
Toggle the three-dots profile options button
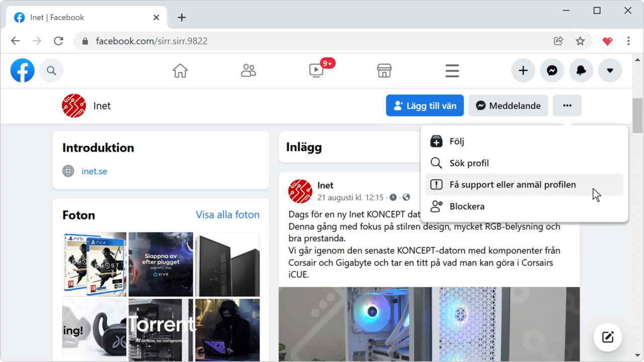[567, 106]
